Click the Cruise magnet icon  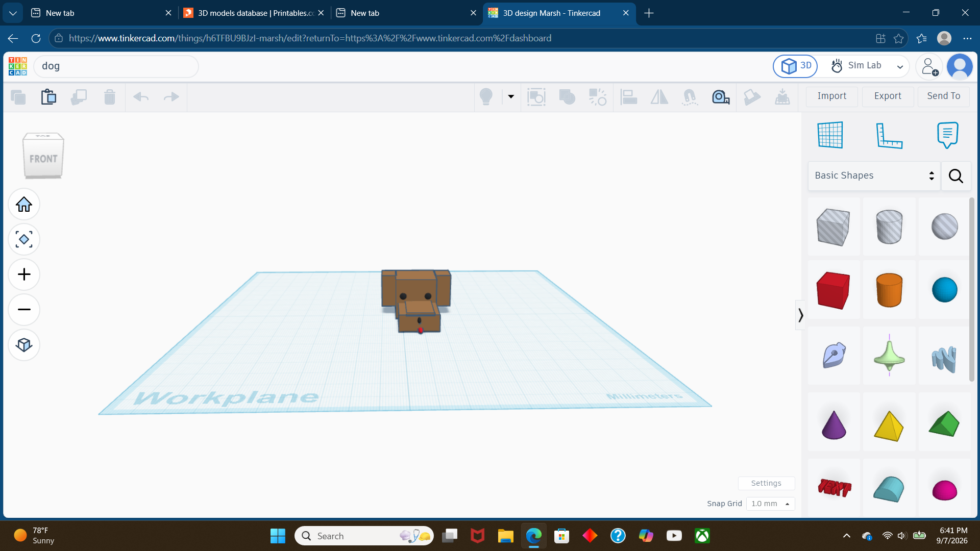coord(690,96)
